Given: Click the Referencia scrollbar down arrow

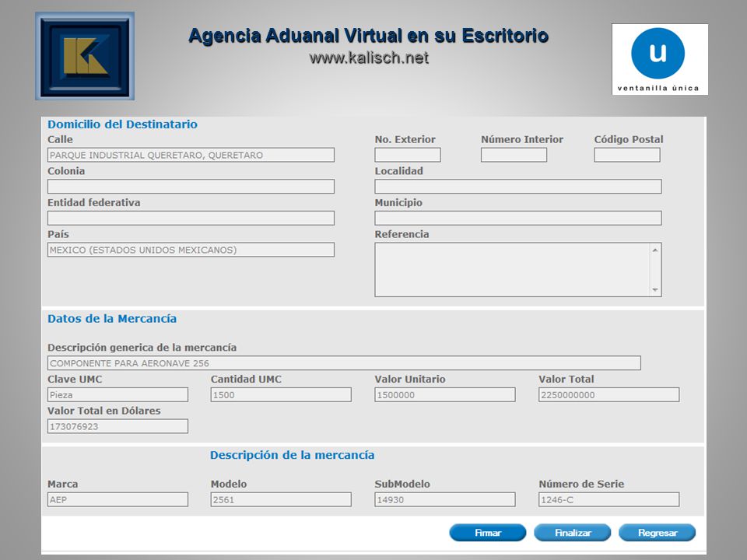Looking at the screenshot, I should click(x=655, y=289).
